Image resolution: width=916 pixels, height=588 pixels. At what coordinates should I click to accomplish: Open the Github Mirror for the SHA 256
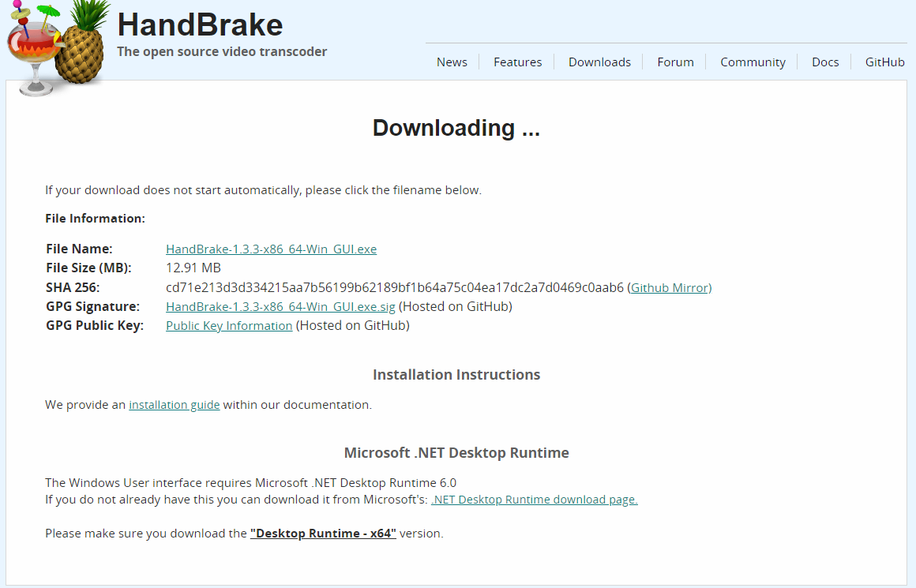coord(670,287)
